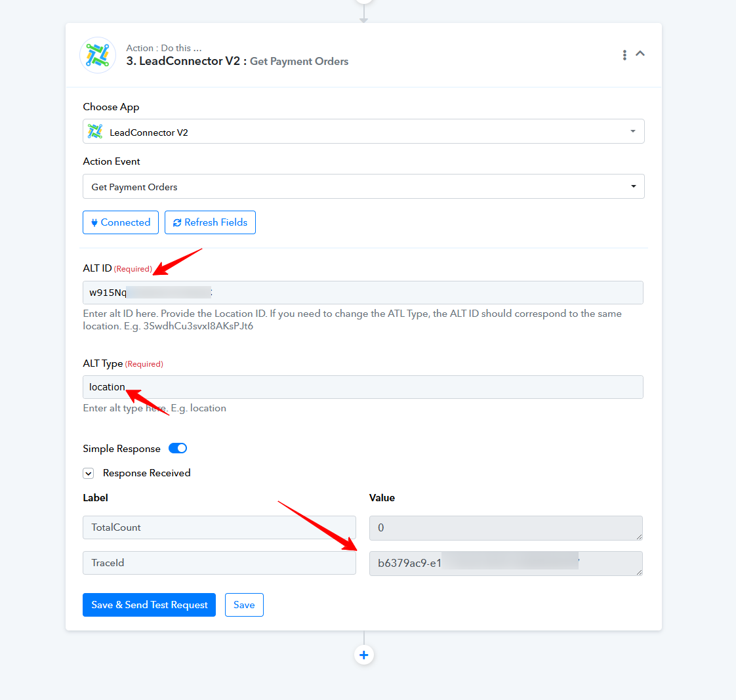Click the step title Get Payment Orders

click(x=299, y=62)
